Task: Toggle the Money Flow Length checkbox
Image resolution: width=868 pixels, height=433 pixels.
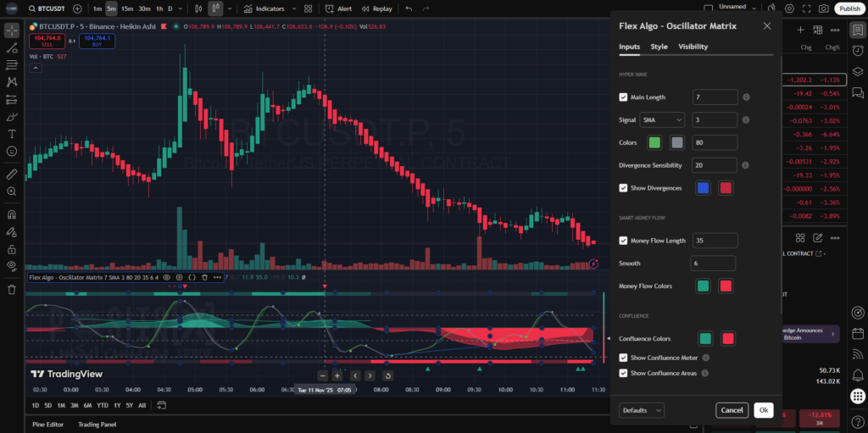Action: pyautogui.click(x=623, y=241)
